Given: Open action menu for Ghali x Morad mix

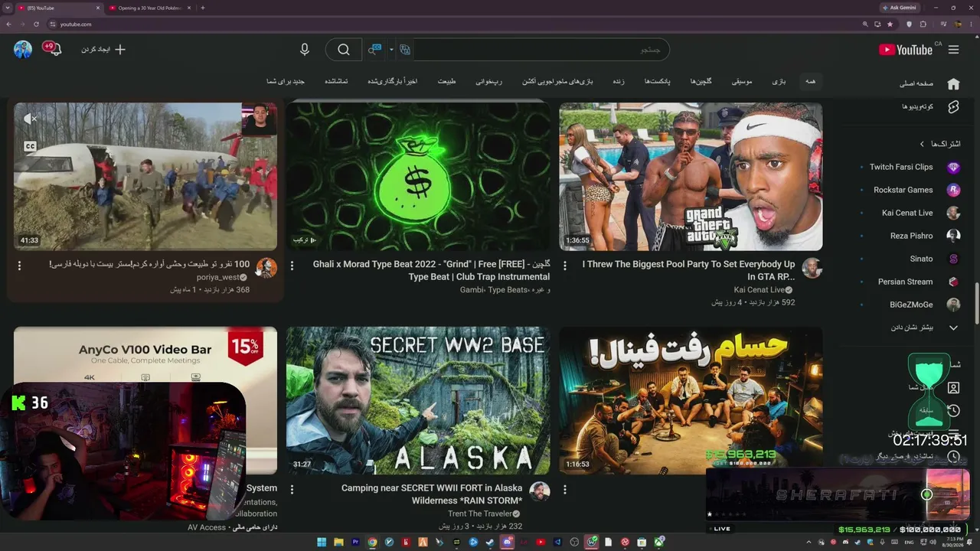Looking at the screenshot, I should click(x=292, y=266).
